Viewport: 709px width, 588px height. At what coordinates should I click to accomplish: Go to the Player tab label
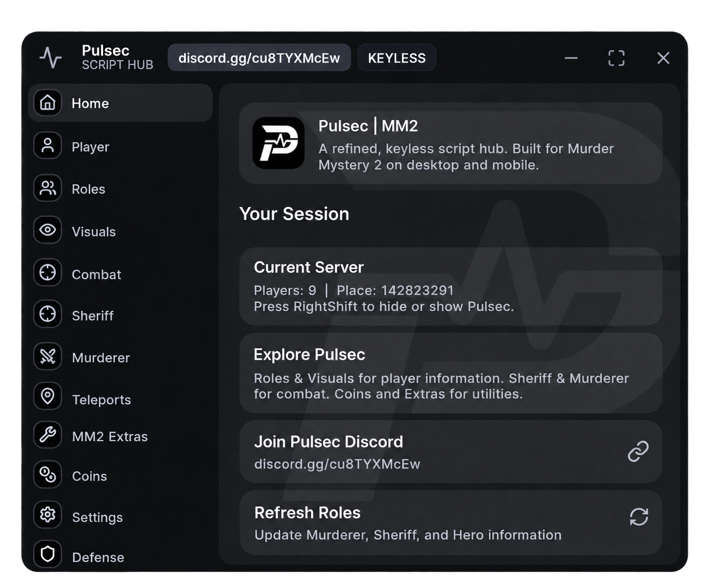[x=91, y=147]
